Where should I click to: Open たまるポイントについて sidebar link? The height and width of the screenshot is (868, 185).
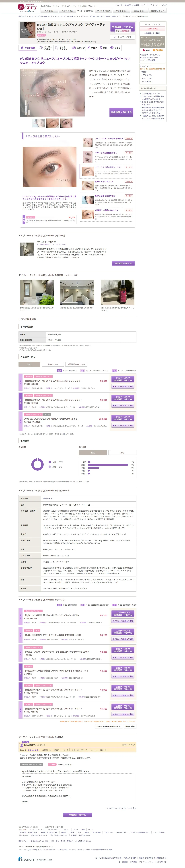[151, 55]
